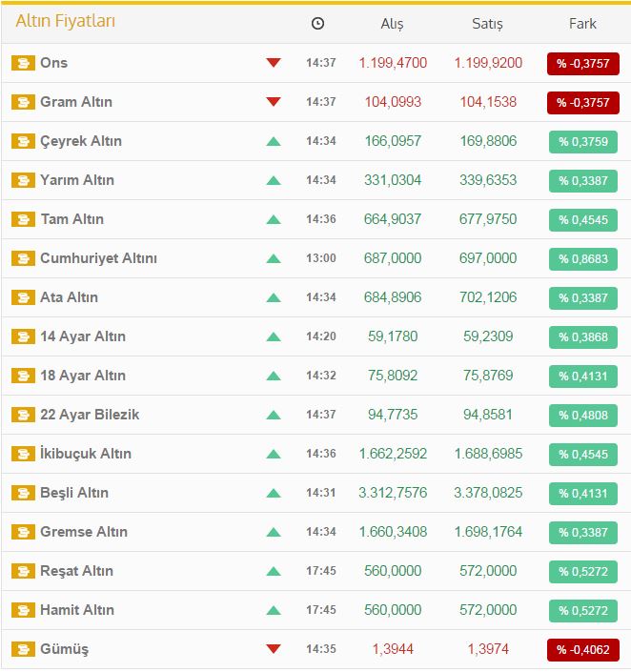This screenshot has width=631, height=672.
Task: Open the Gümüş link
Action: point(64,649)
